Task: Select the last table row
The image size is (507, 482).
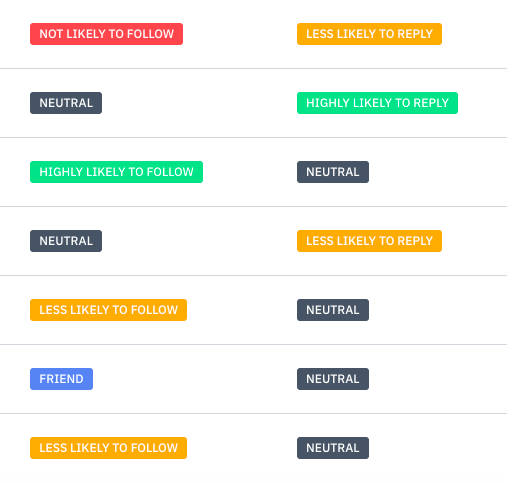Action: point(253,448)
